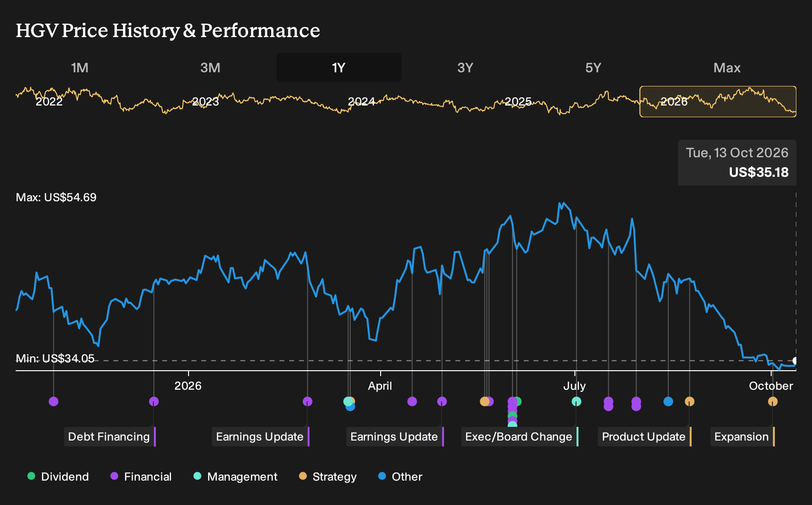Click the 2023 label in overview sparkline
This screenshot has height=505, width=812.
pos(206,102)
